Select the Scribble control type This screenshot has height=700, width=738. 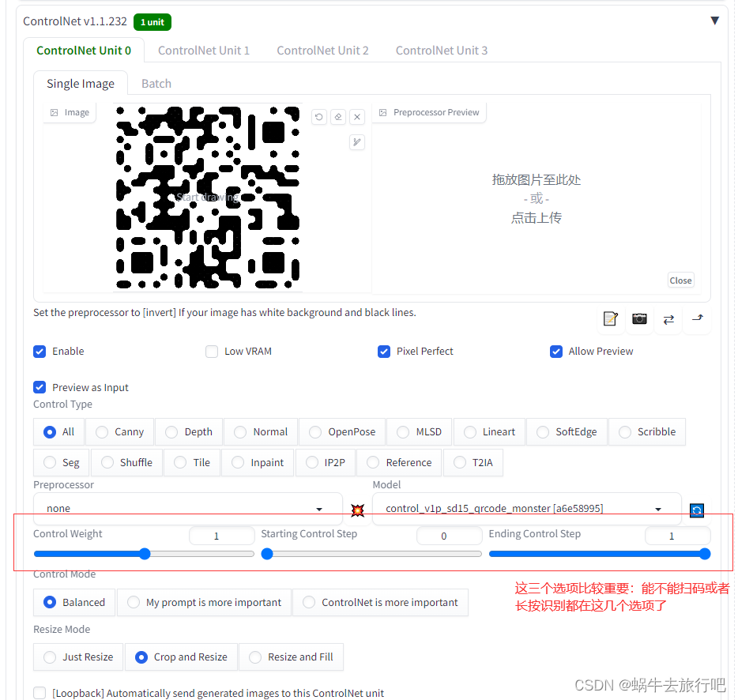[647, 432]
